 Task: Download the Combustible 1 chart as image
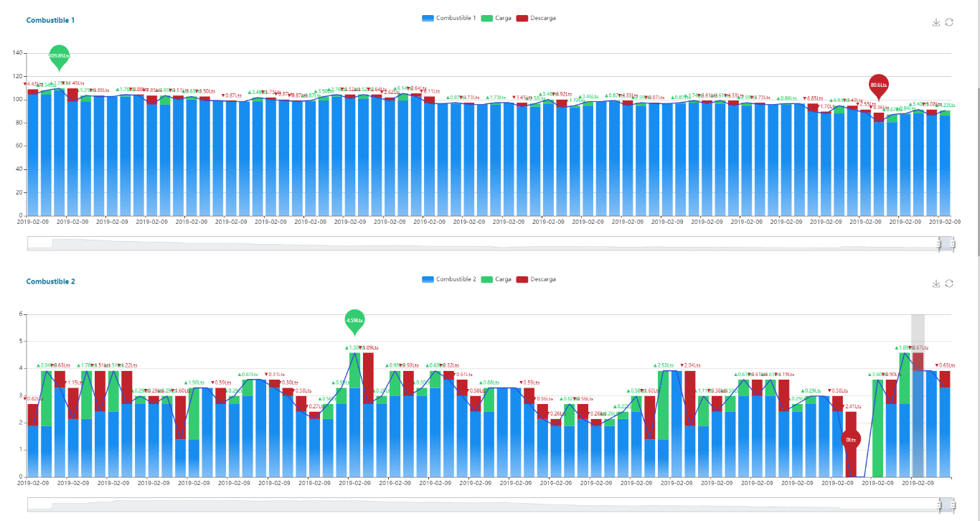click(936, 22)
